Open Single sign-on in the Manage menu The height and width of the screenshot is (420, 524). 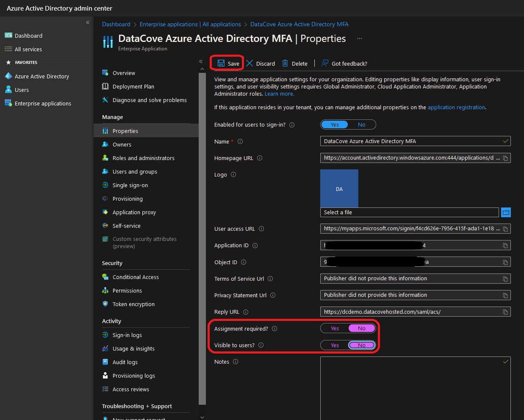click(x=130, y=185)
